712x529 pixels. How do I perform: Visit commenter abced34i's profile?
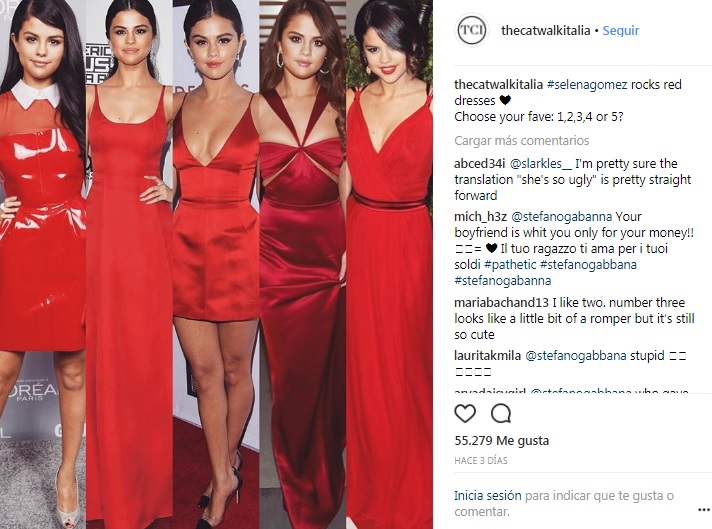480,163
